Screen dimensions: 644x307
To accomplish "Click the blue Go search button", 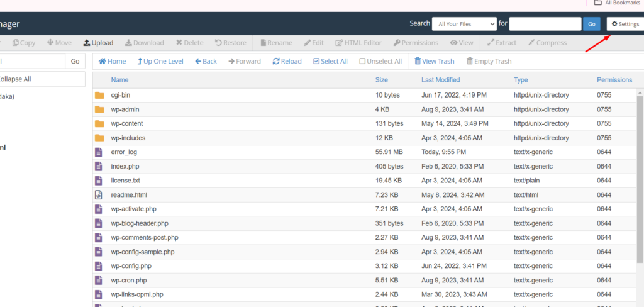I will point(591,24).
